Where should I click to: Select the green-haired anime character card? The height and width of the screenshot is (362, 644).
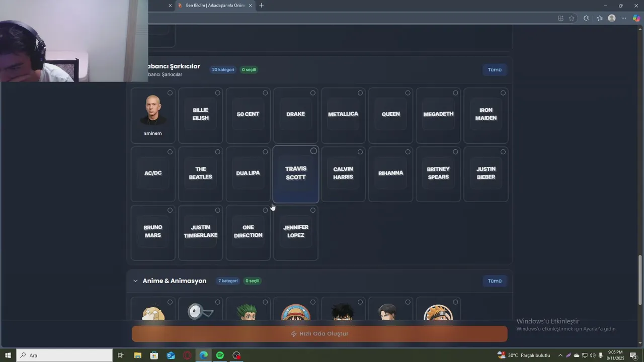248,309
